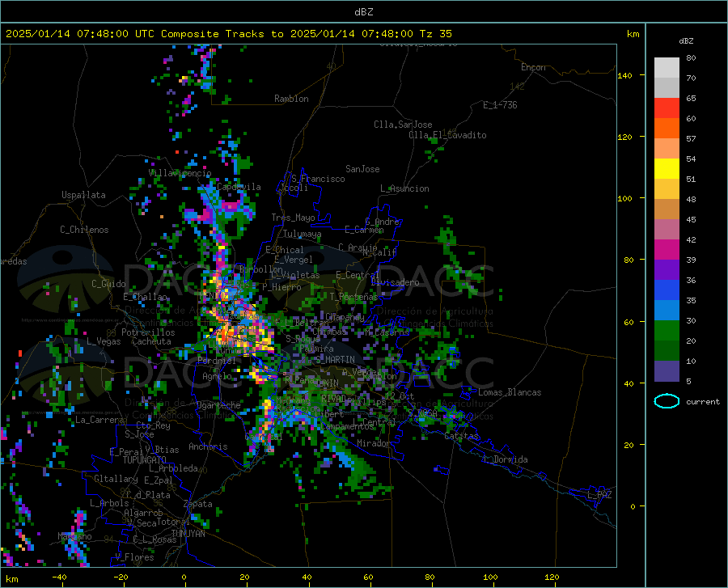Click the 'S_Francisco' place label
Viewport: 728px width, 588px height.
318,179
